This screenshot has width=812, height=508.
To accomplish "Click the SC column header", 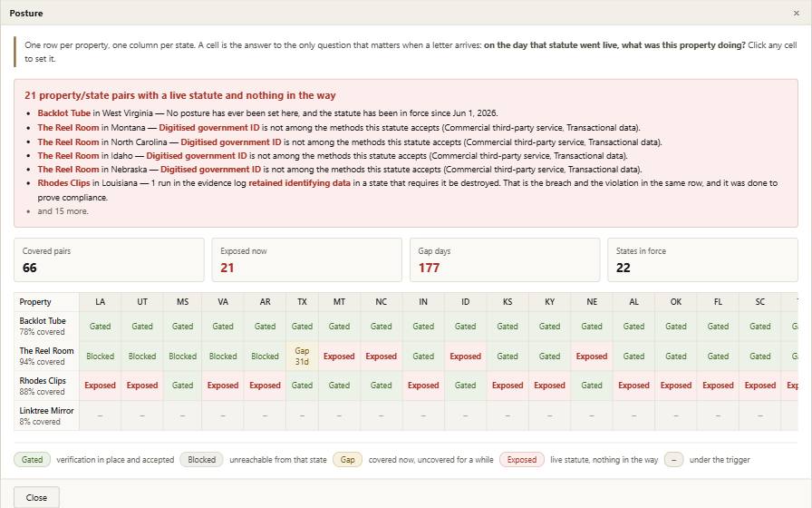I will tap(759, 302).
